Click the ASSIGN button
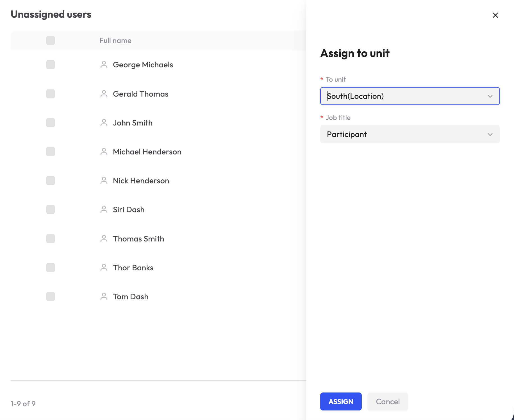The image size is (514, 420). [341, 401]
